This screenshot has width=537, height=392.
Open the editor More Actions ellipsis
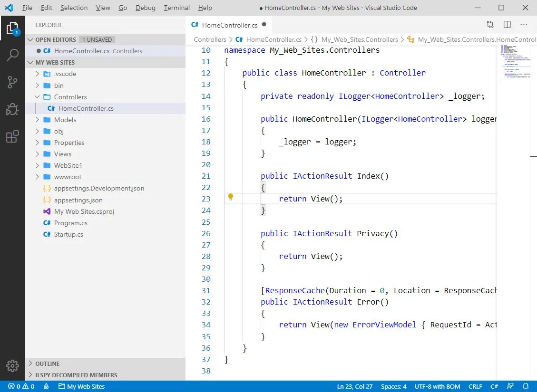point(524,25)
